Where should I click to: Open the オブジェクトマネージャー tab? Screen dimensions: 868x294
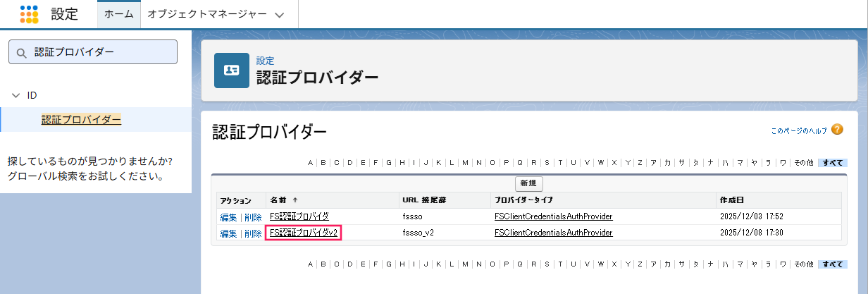click(x=207, y=14)
